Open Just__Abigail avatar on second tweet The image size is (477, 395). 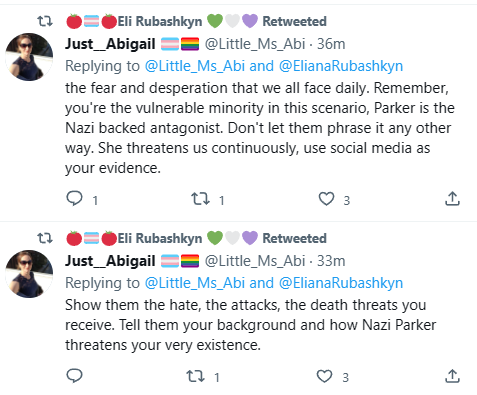tap(29, 274)
